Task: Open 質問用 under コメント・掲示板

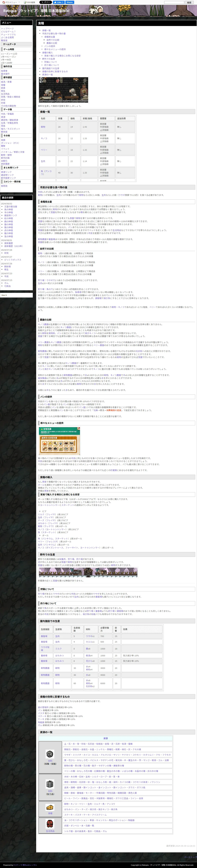Action: [x=4, y=186]
